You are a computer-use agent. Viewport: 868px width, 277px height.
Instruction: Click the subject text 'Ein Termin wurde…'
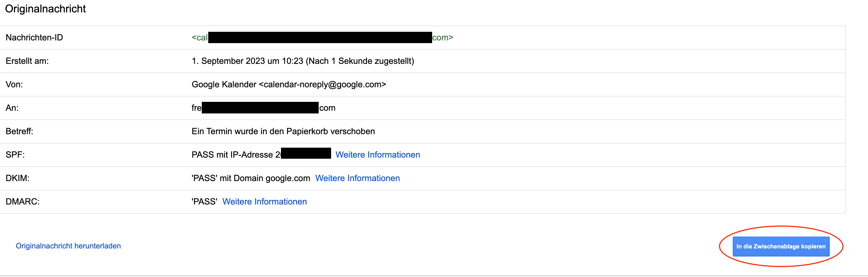coord(283,131)
